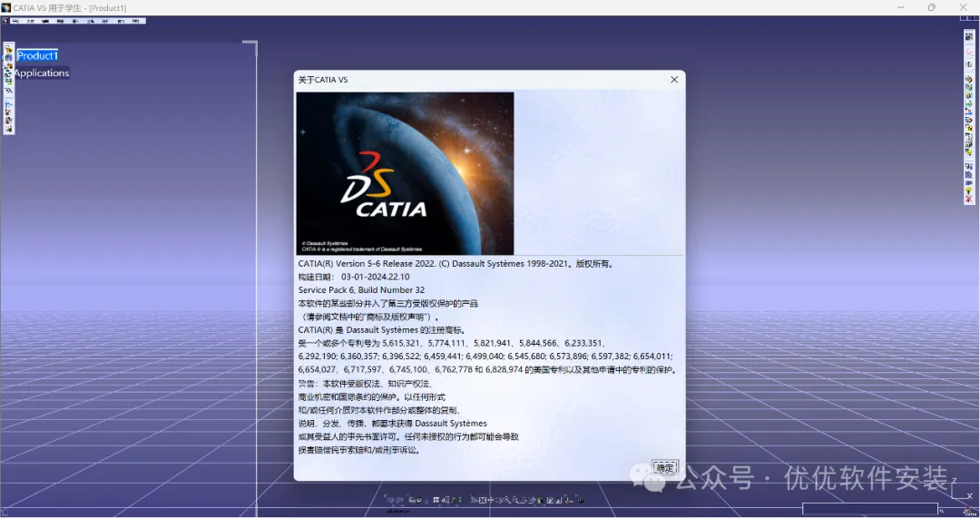980x518 pixels.
Task: Click the search icon beside the command field
Action: coord(942,511)
